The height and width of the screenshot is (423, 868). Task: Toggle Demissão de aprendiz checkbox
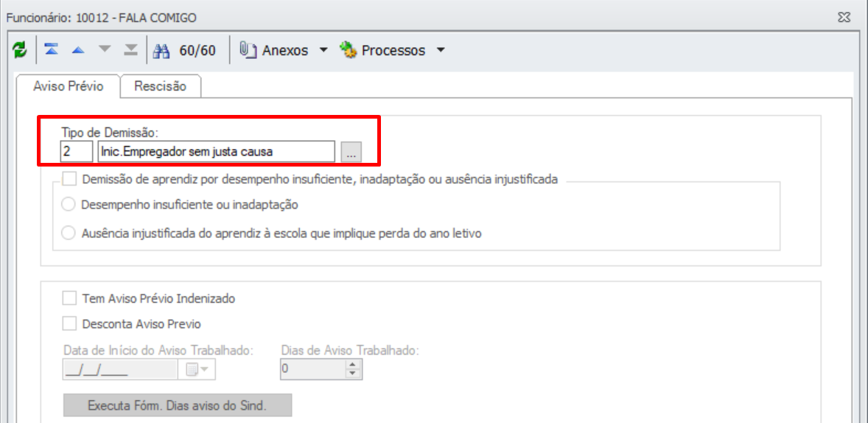70,179
